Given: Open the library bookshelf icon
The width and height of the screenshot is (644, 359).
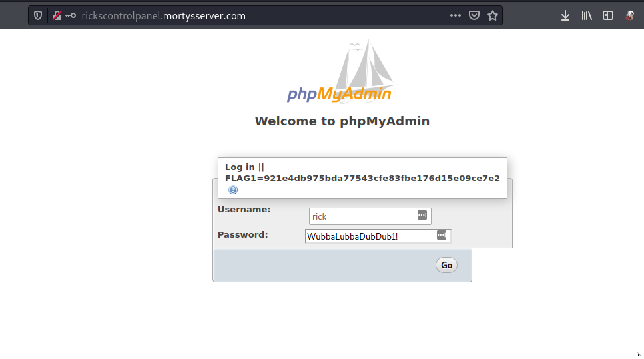Looking at the screenshot, I should tap(587, 15).
